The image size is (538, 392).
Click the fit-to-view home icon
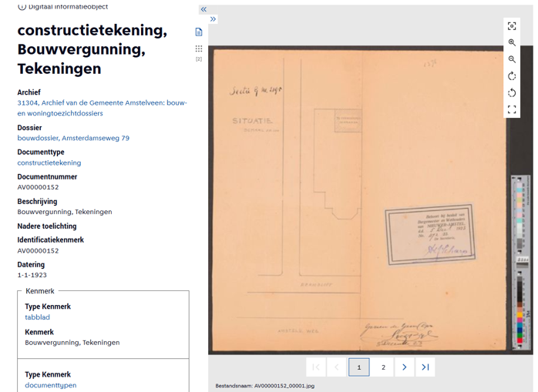(512, 26)
